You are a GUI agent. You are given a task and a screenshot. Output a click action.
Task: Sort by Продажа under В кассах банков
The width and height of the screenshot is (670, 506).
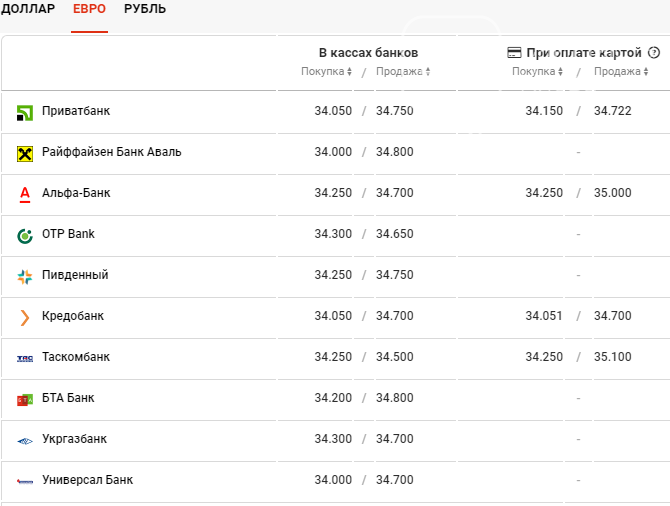coord(403,71)
